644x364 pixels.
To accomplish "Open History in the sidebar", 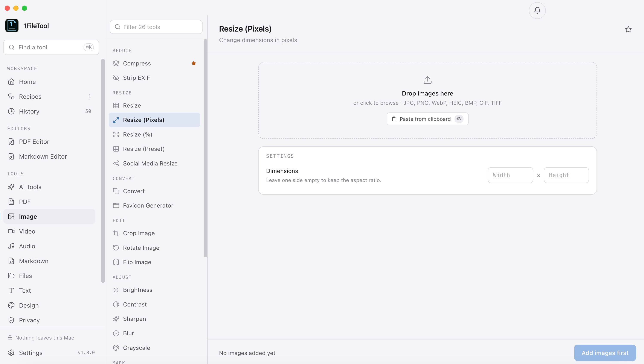I will pos(50,111).
